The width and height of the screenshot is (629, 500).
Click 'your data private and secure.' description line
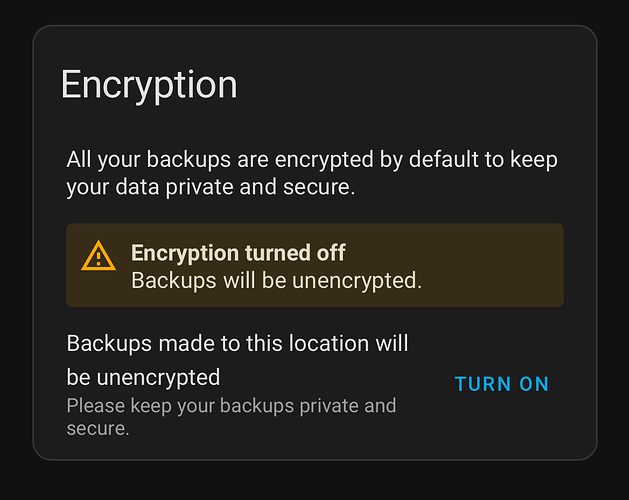tap(211, 187)
